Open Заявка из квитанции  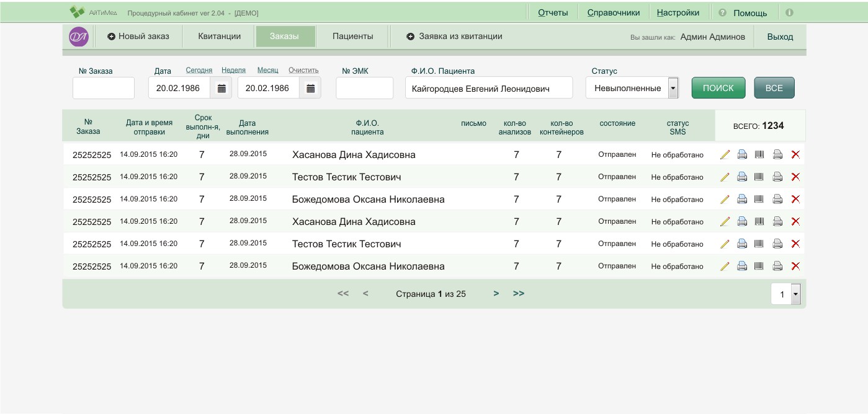pyautogui.click(x=455, y=37)
